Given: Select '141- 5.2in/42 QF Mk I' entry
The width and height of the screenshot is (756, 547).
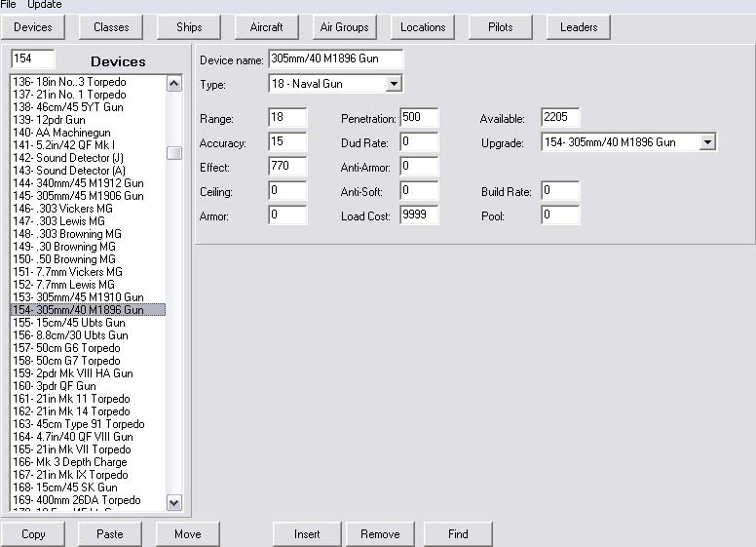Looking at the screenshot, I should click(88, 145).
